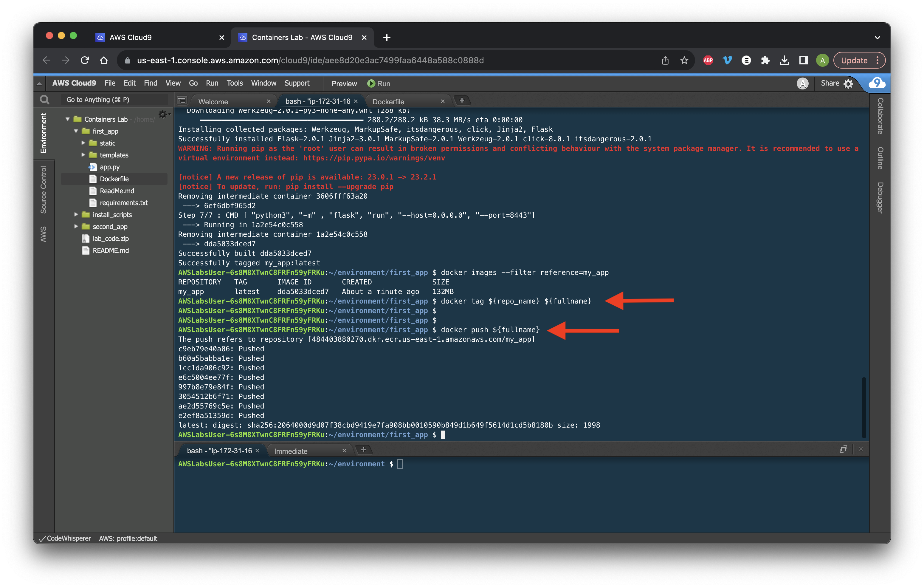Image resolution: width=924 pixels, height=588 pixels.
Task: Open the Outline panel
Action: pos(880,158)
